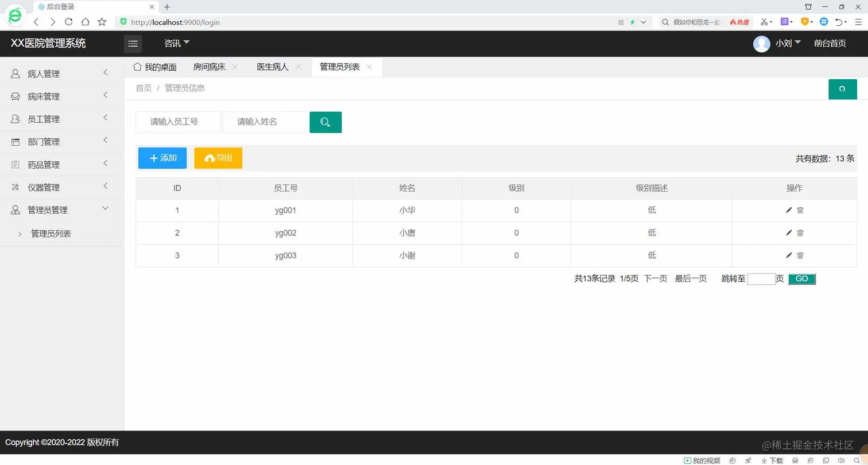
Task: Click the speaker icon in status bar
Action: coord(841,460)
